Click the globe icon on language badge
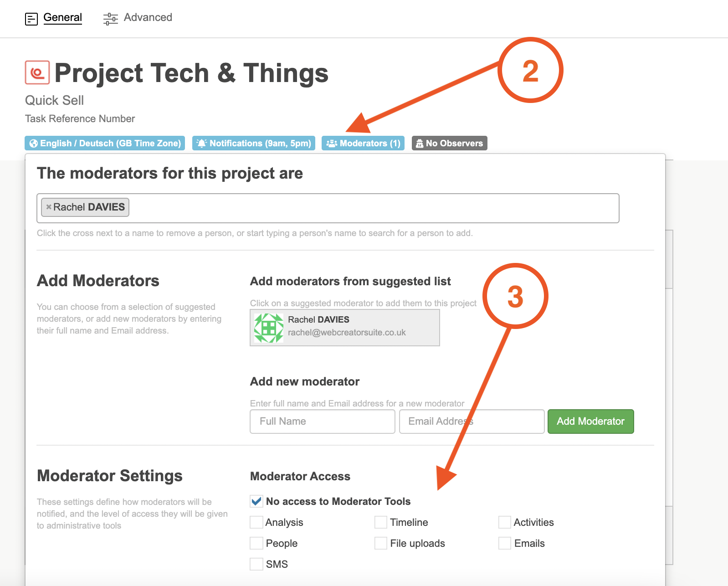Screen dimensions: 728x586 tap(34, 144)
